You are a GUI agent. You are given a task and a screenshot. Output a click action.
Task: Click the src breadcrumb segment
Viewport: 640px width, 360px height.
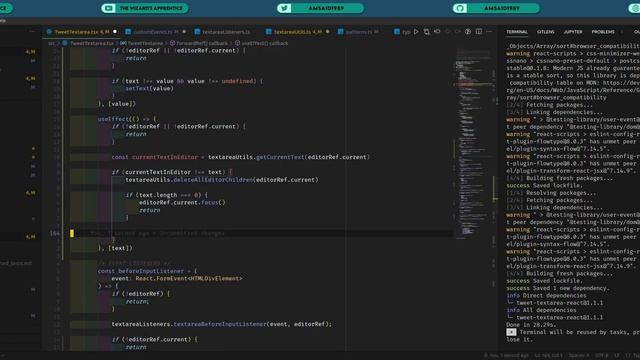tap(51, 43)
